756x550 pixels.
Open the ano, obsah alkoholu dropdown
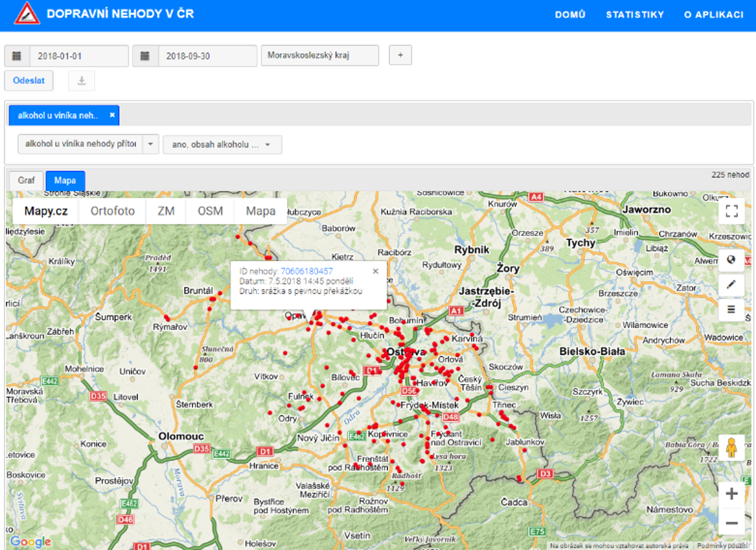point(222,145)
